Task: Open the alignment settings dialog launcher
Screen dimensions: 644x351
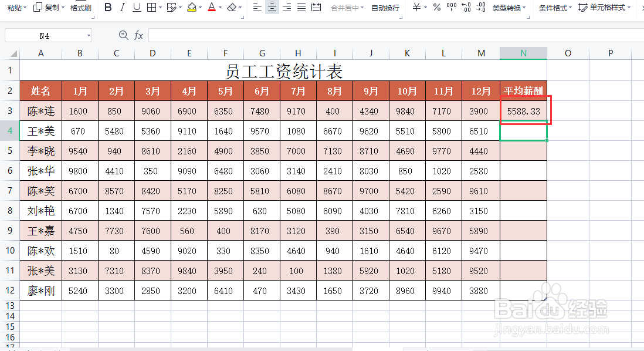Action: coord(401,17)
